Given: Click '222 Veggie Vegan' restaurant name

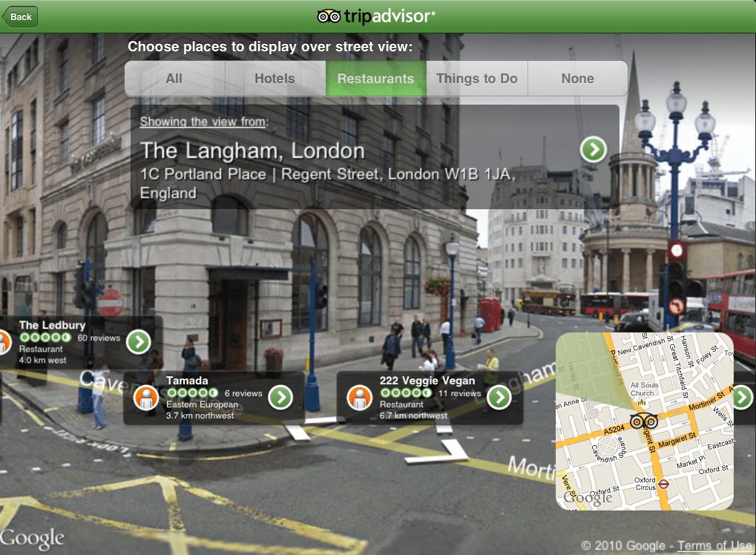Looking at the screenshot, I should [x=427, y=381].
